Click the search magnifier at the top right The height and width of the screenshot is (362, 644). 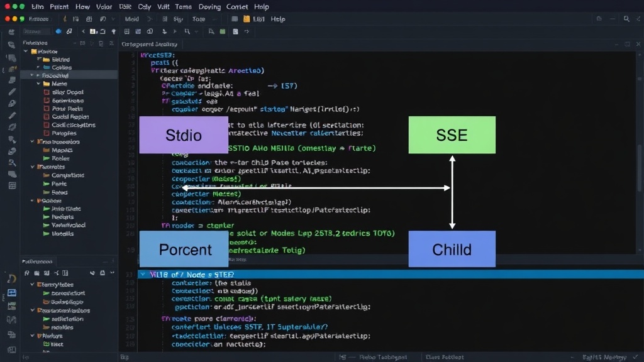point(626,19)
